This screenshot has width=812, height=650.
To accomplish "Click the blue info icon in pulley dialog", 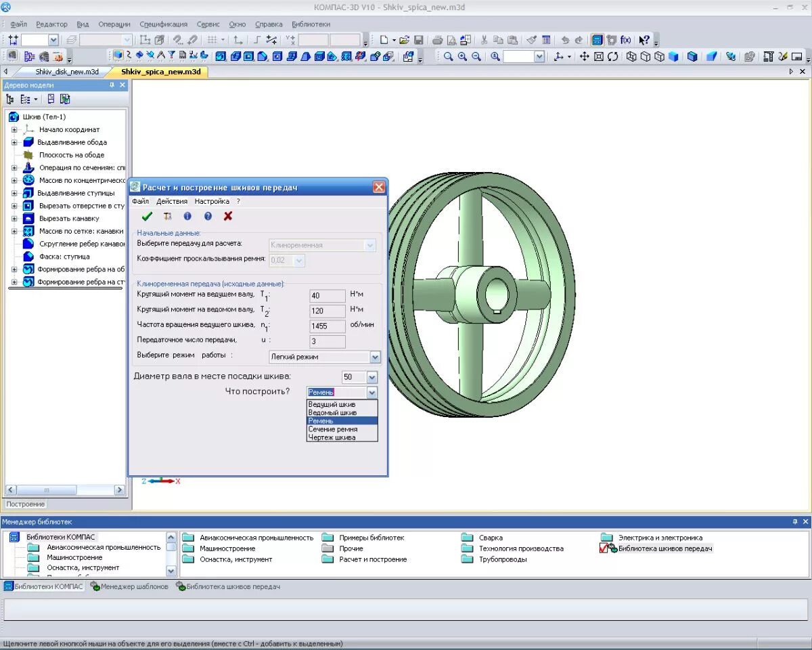I will point(187,216).
